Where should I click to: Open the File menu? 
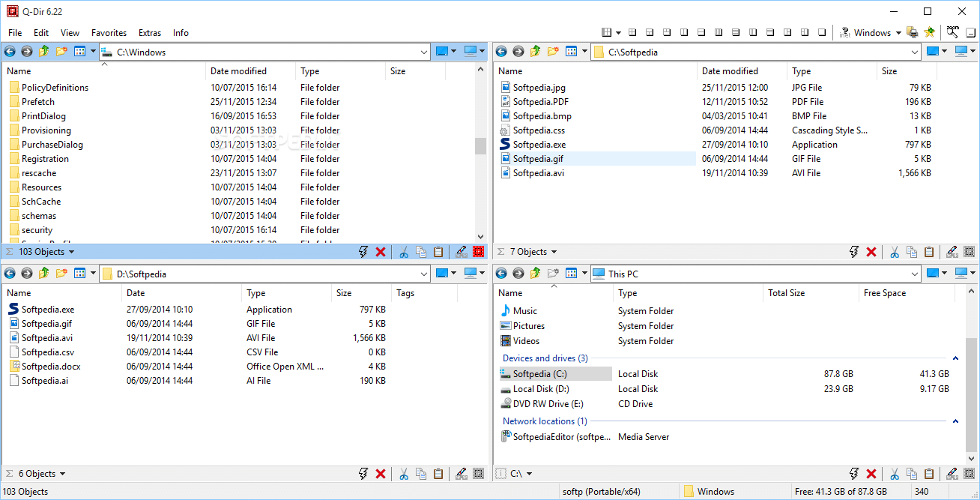(x=15, y=33)
